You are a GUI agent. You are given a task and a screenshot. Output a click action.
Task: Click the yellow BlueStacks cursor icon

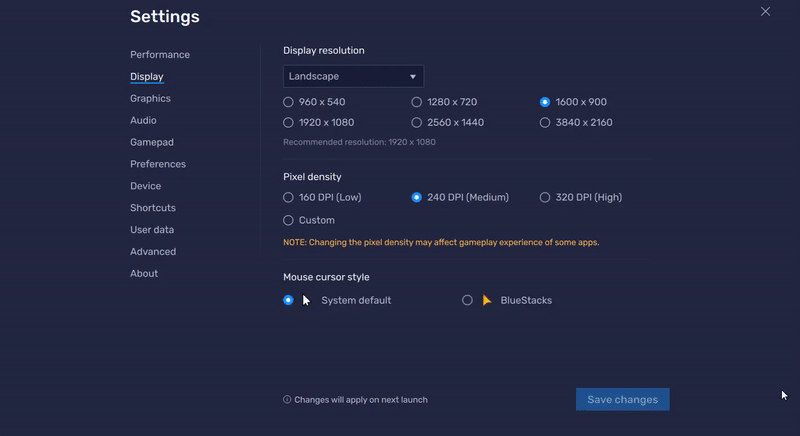click(x=487, y=300)
